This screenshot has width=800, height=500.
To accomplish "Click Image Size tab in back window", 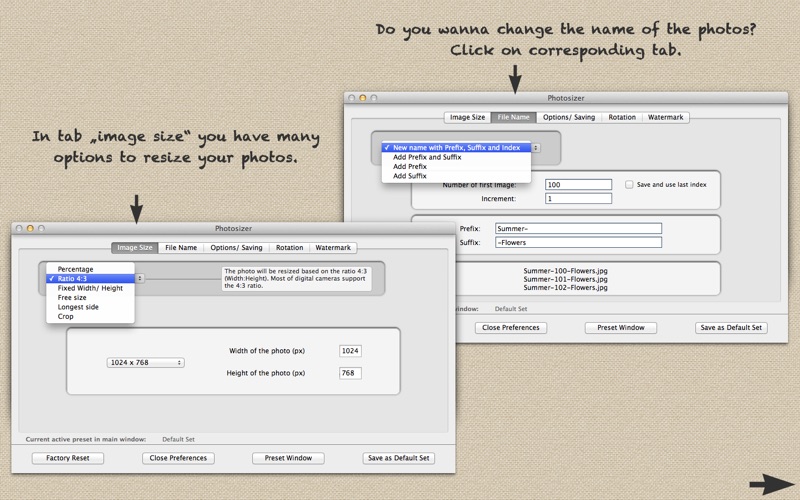I will (x=467, y=117).
